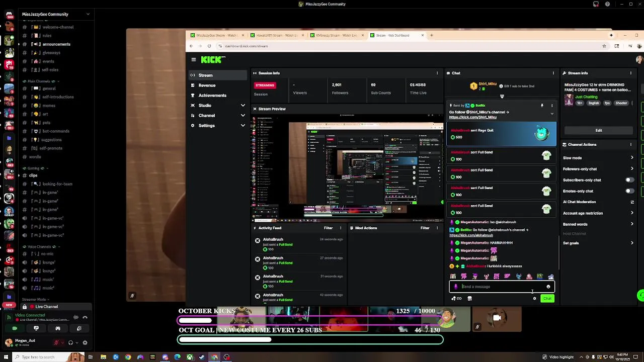
Task: Start an activity in Discord
Action: coord(58,328)
